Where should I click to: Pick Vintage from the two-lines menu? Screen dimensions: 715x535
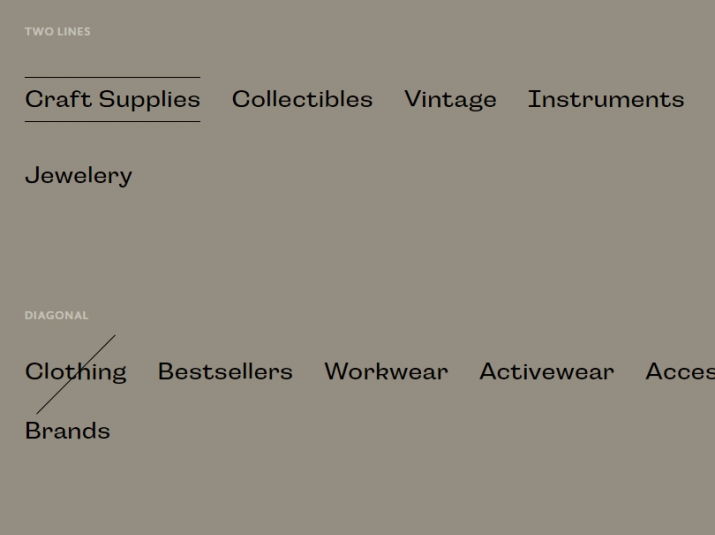coord(450,99)
